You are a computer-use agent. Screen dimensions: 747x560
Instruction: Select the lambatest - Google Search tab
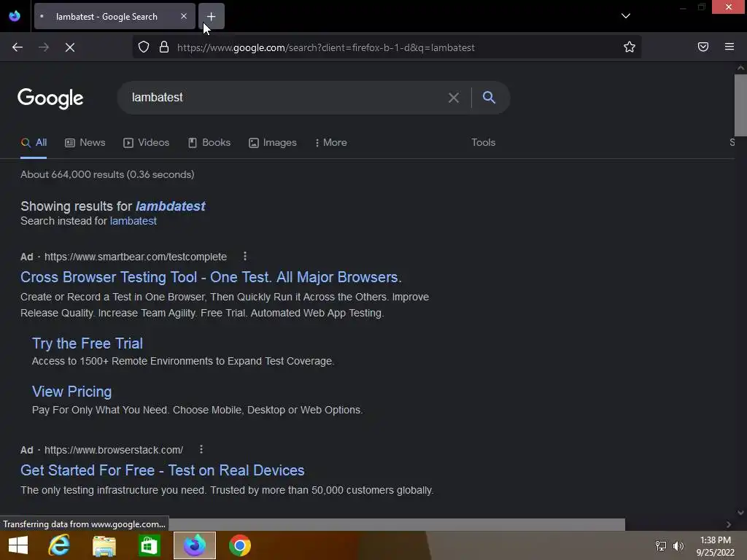[115, 16]
